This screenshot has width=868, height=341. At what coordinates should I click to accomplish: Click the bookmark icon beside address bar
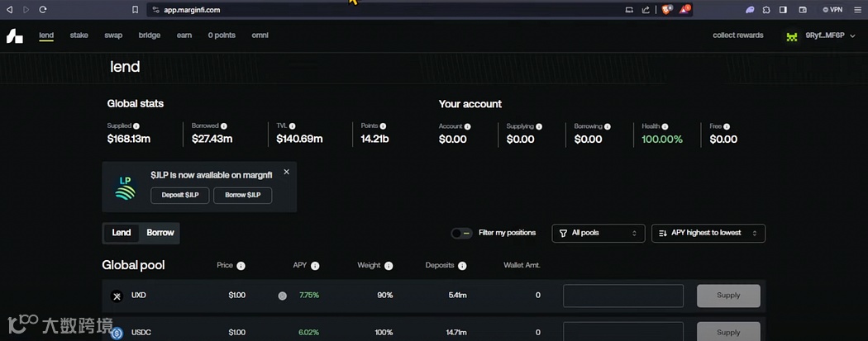(135, 9)
